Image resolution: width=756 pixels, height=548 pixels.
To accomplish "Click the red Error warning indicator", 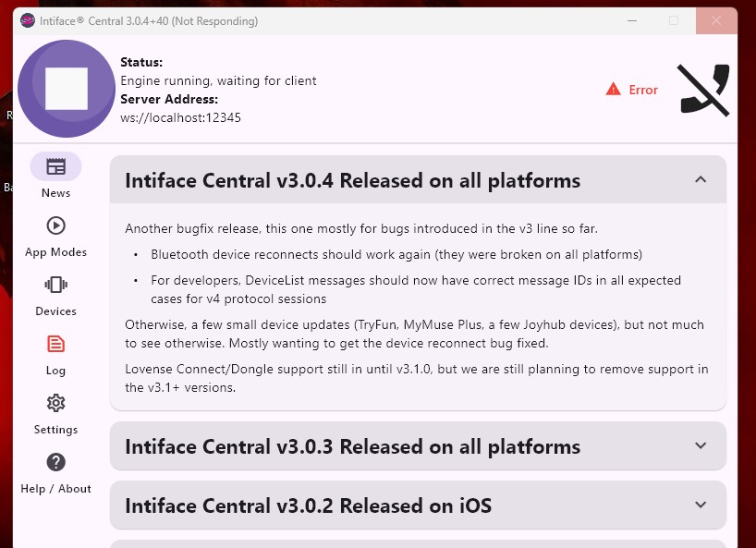I will [632, 90].
